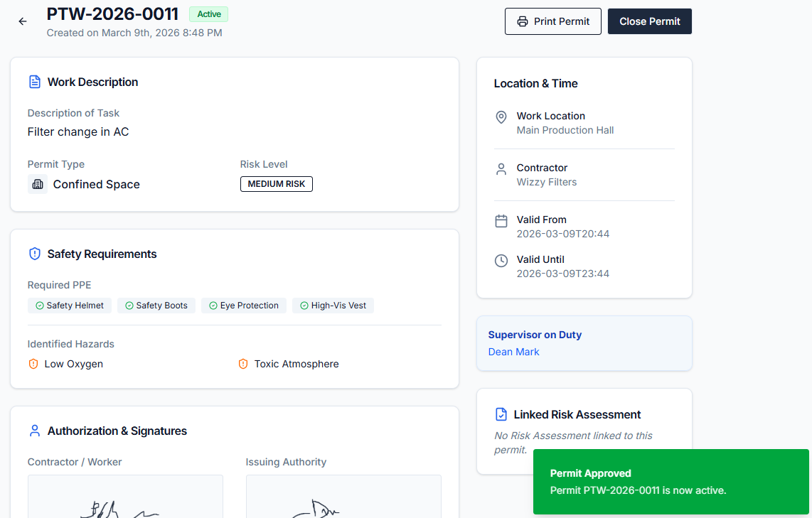Click the Valid Until value 2026-03-09T23:44
This screenshot has width=812, height=518.
pyautogui.click(x=563, y=274)
